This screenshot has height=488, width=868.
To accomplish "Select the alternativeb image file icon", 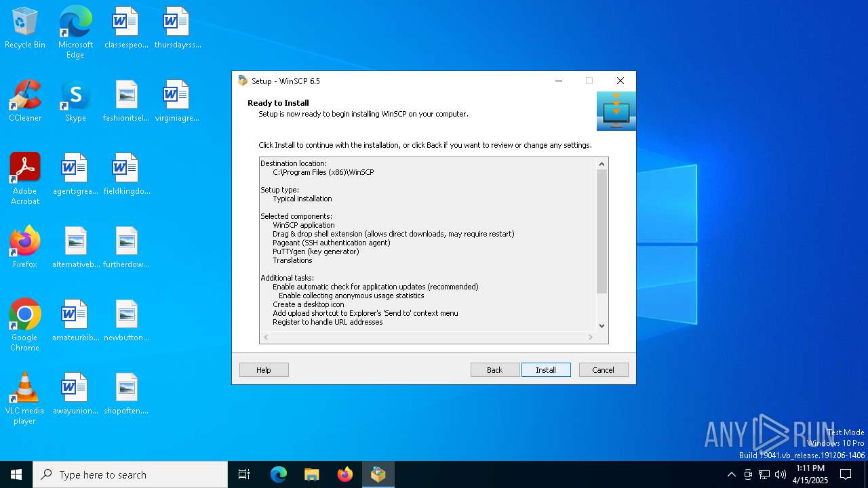I will pos(75,247).
